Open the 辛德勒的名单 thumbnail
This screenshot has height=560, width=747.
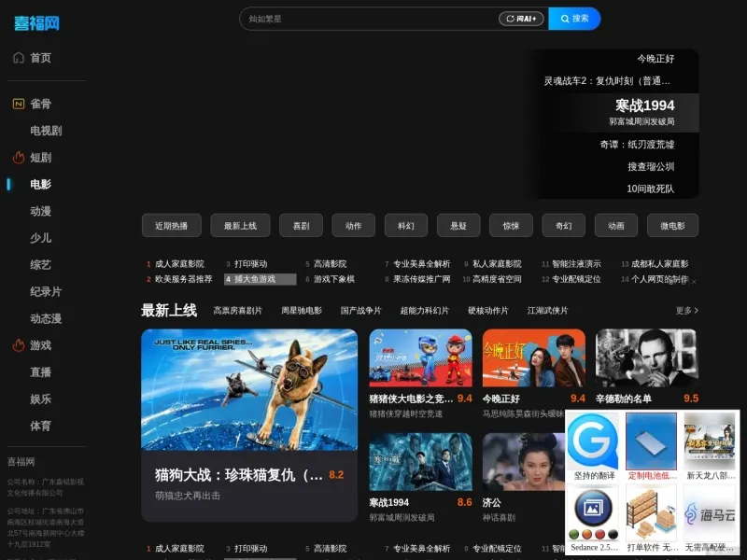coord(647,357)
